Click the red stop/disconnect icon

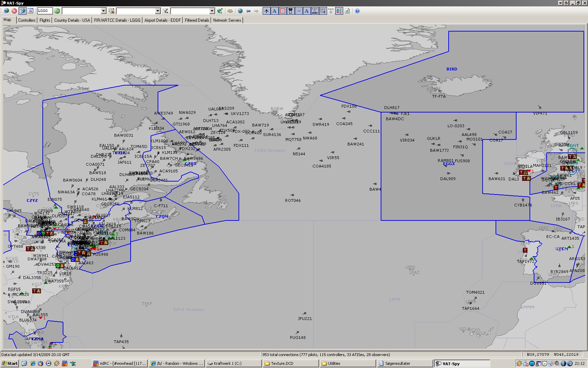[x=14, y=11]
